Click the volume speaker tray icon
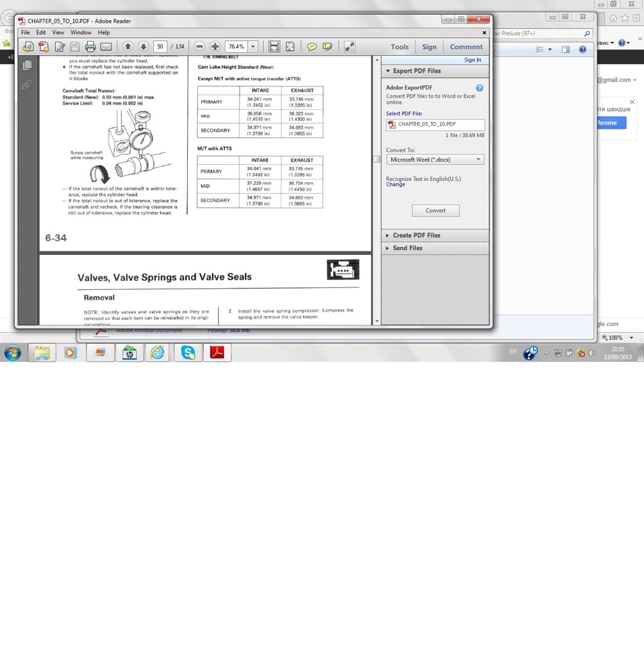Viewport: 644px width, 662px height. (x=592, y=353)
